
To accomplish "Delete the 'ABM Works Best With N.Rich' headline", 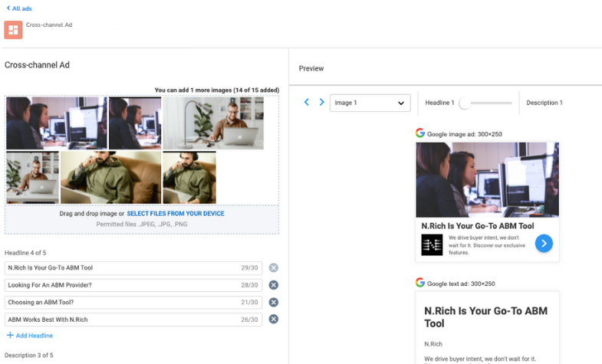I will (273, 320).
